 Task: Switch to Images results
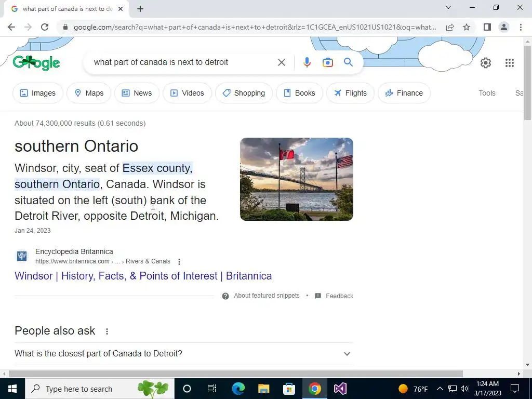point(37,93)
